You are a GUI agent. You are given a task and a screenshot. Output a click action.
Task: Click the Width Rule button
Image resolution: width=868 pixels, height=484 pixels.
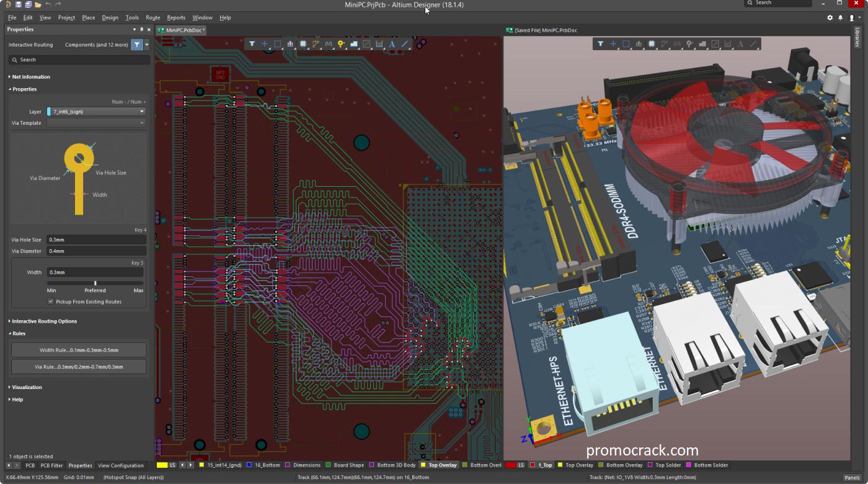(x=78, y=349)
